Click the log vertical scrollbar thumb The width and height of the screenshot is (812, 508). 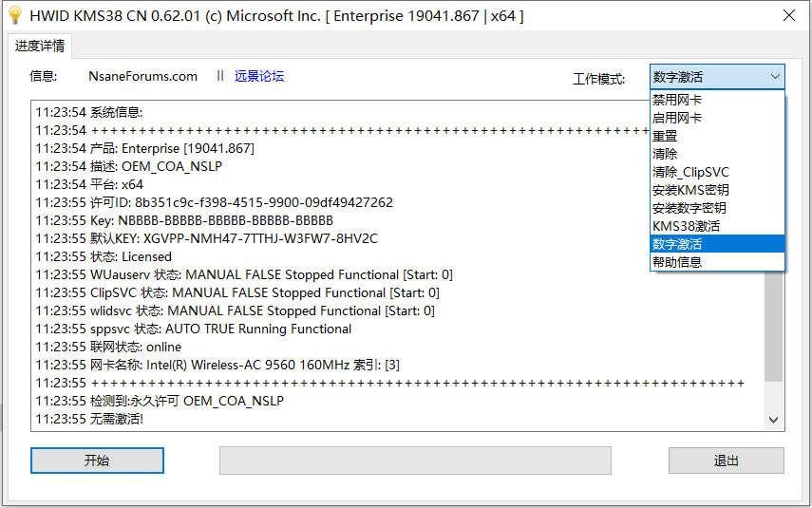[774, 327]
